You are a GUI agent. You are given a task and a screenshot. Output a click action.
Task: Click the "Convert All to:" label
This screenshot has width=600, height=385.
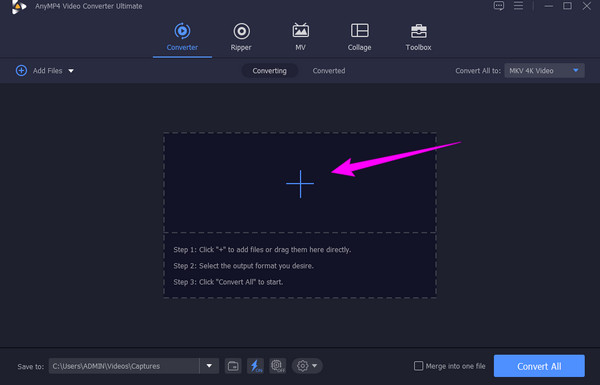pos(478,71)
